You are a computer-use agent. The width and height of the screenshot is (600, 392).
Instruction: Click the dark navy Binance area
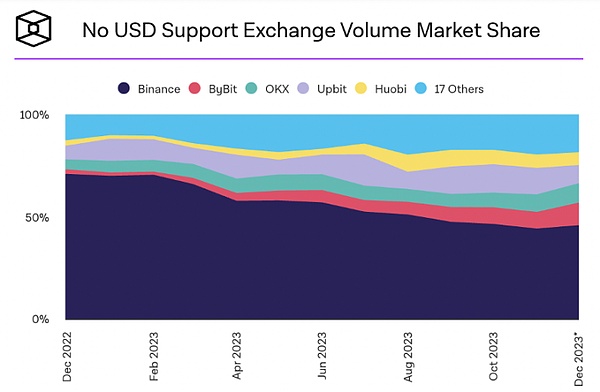click(x=321, y=268)
